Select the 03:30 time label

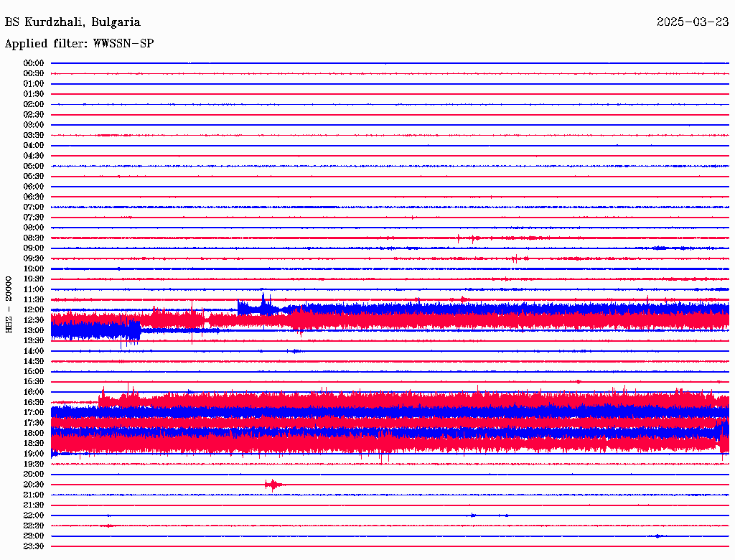[34, 135]
